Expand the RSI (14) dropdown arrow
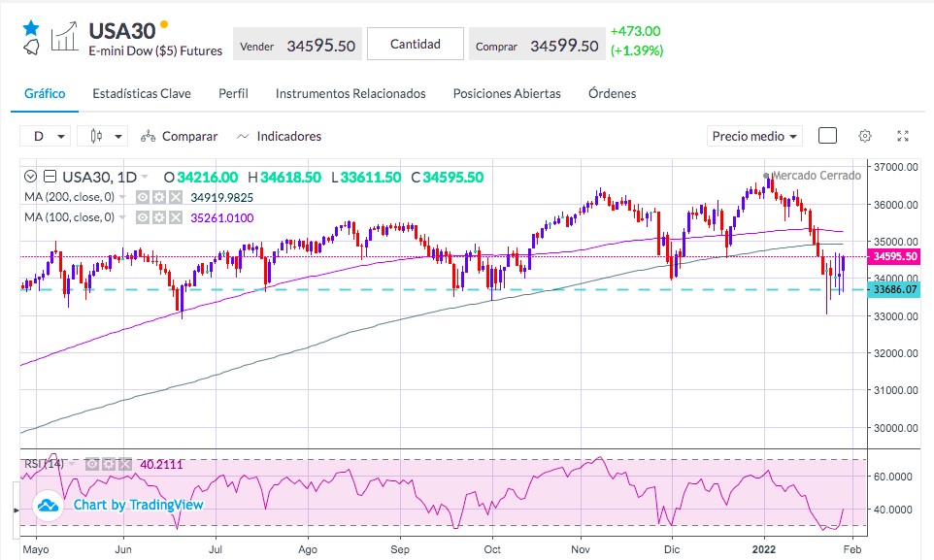This screenshot has width=934, height=560. [x=72, y=464]
